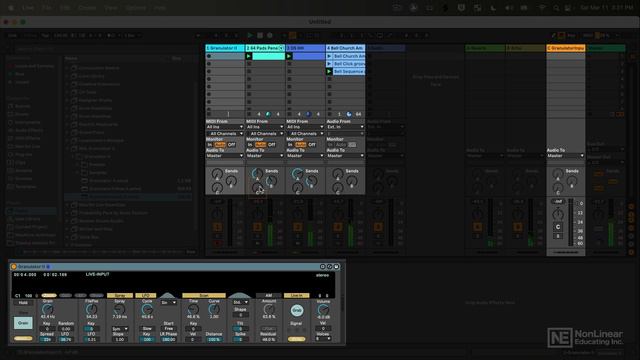Toggle the Granulator II device activator
The width and height of the screenshot is (640, 360).
14,267
